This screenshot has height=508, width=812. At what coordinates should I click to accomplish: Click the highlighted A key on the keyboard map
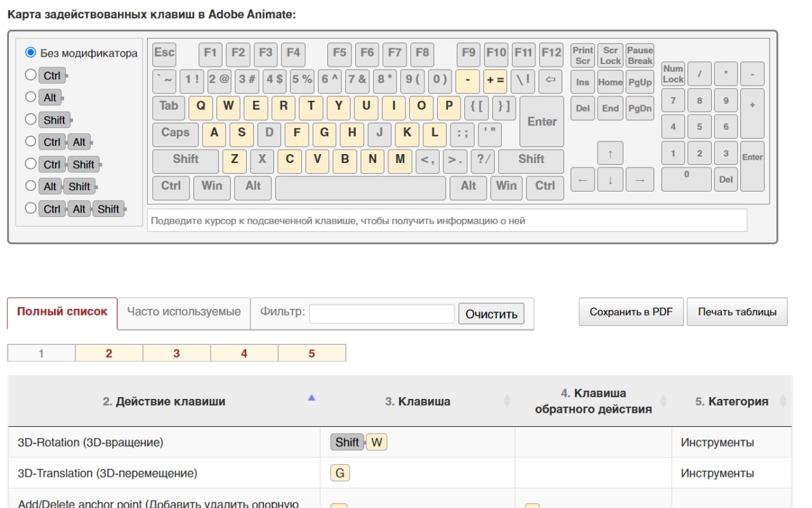coord(214,134)
